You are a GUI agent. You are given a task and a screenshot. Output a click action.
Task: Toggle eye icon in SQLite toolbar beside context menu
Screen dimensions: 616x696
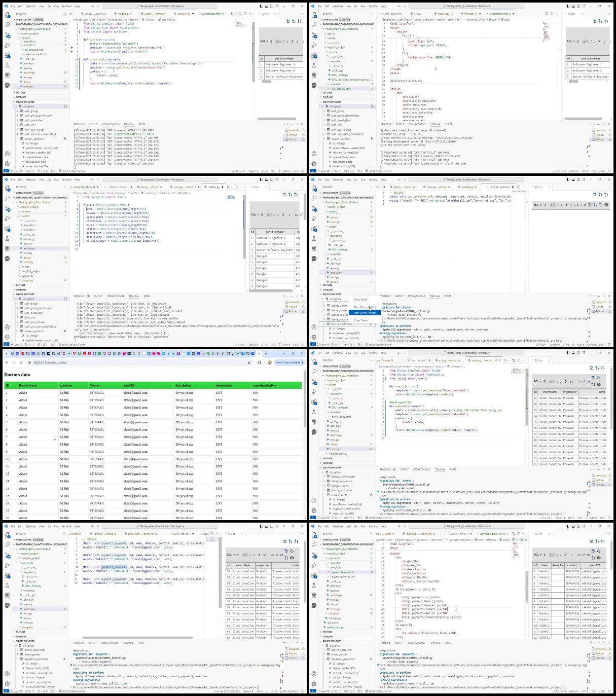(x=606, y=205)
